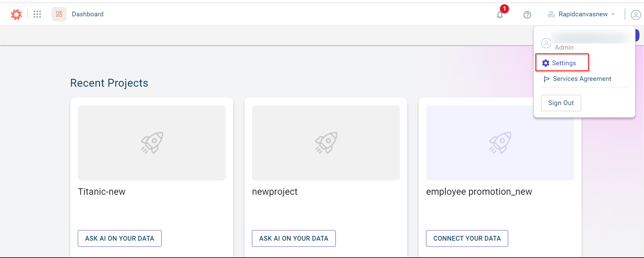644x258 pixels.
Task: Open the Titanic-new project thumbnail
Action: (152, 143)
